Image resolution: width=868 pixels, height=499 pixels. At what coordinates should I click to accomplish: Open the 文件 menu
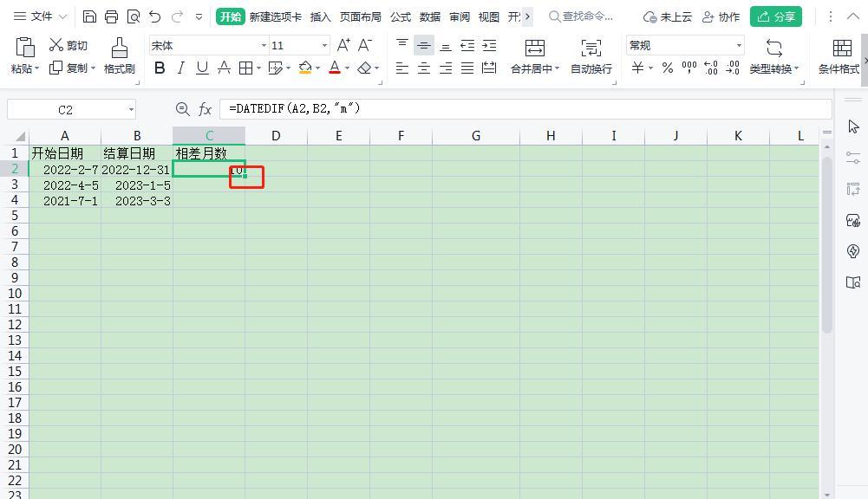coord(41,16)
